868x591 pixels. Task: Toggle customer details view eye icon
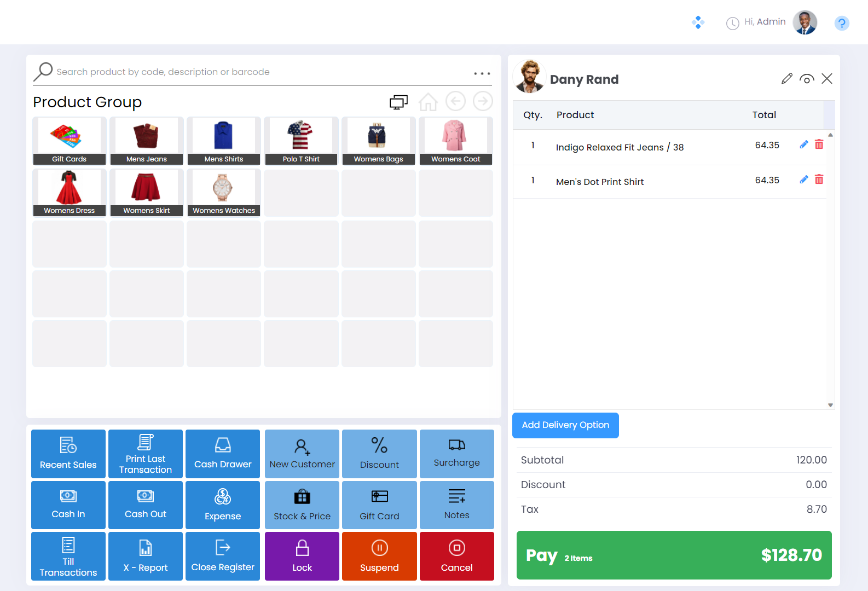click(x=806, y=79)
